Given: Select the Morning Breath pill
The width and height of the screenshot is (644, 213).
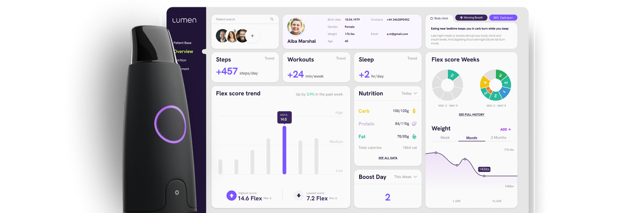Looking at the screenshot, I should tap(471, 18).
